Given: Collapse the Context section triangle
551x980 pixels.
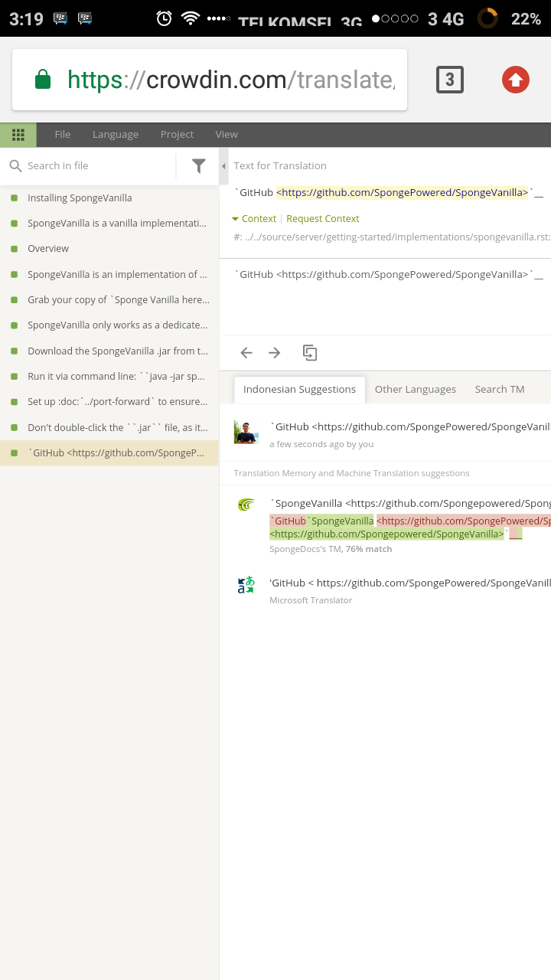Looking at the screenshot, I should [236, 219].
